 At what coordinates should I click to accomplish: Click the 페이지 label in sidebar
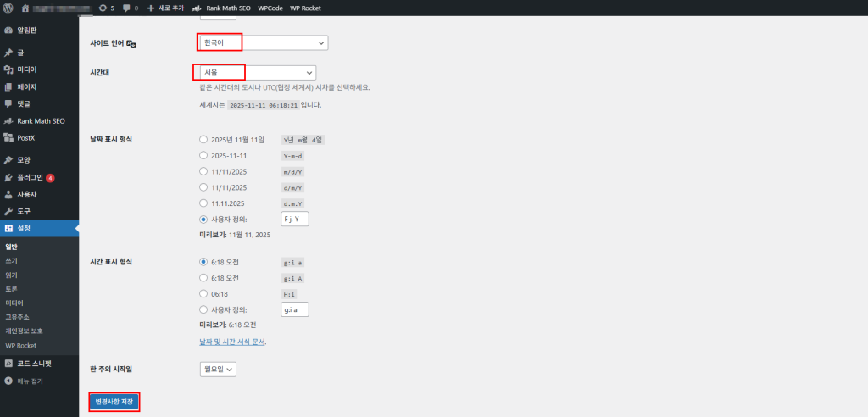click(26, 87)
